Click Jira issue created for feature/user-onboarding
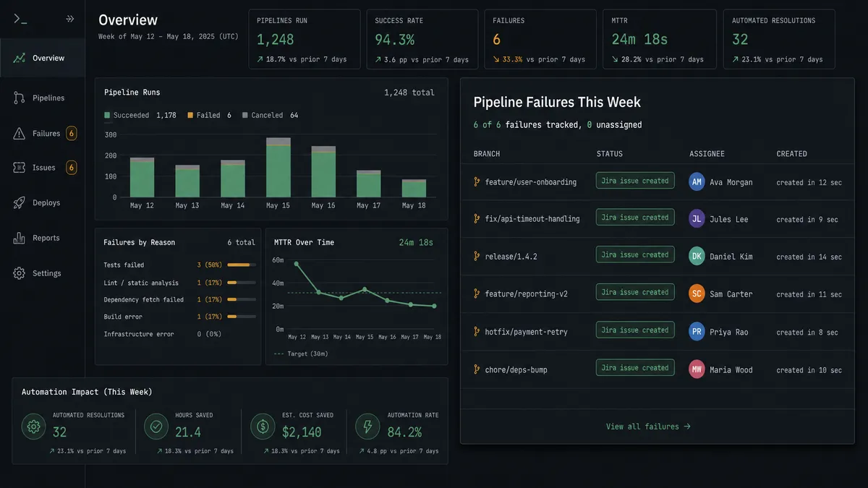Viewport: 868px width, 488px height. [635, 181]
